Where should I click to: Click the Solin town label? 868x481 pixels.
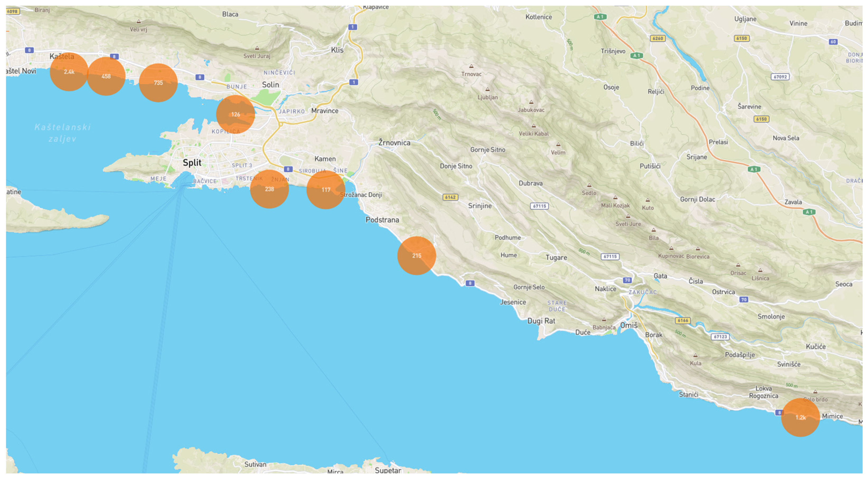270,84
